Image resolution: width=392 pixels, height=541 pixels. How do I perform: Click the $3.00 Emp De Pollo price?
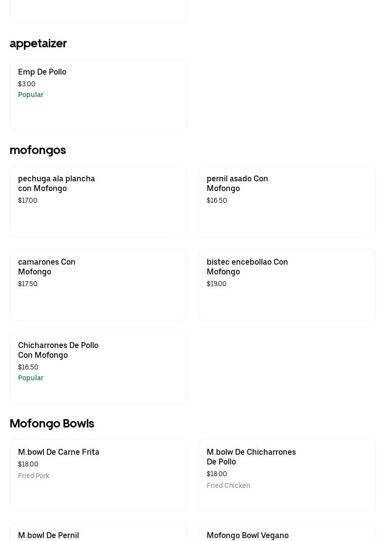tap(27, 84)
